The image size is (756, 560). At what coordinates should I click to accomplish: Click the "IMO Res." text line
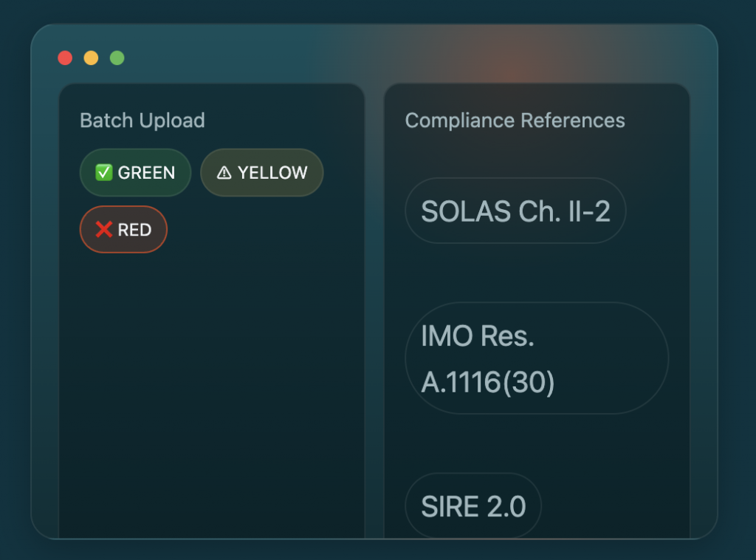click(477, 336)
